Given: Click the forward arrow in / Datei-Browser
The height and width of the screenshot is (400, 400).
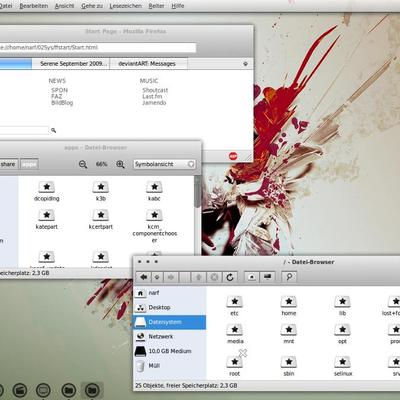Looking at the screenshot, I should [171, 277].
